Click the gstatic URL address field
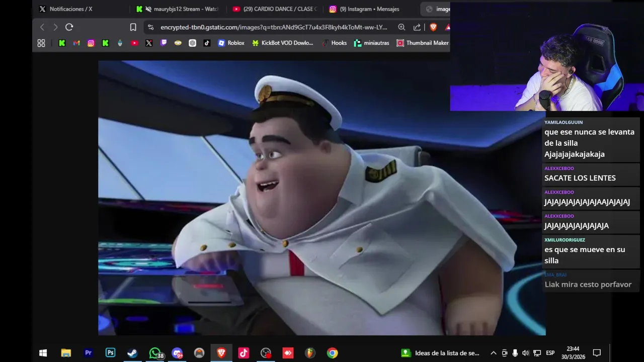The height and width of the screenshot is (362, 644). (274, 27)
